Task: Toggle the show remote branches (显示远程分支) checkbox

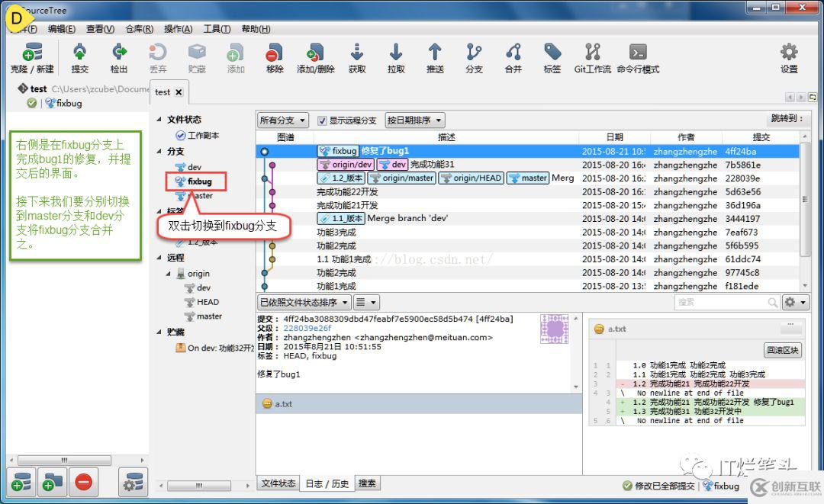Action: 322,120
